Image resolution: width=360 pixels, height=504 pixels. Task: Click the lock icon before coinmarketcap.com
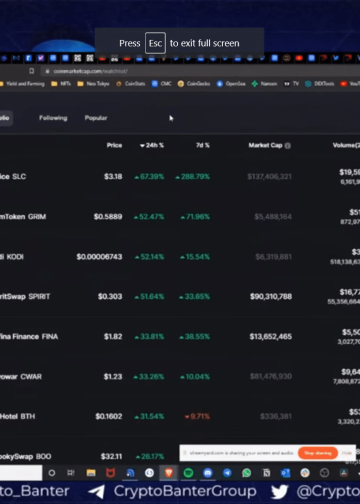pyautogui.click(x=47, y=71)
